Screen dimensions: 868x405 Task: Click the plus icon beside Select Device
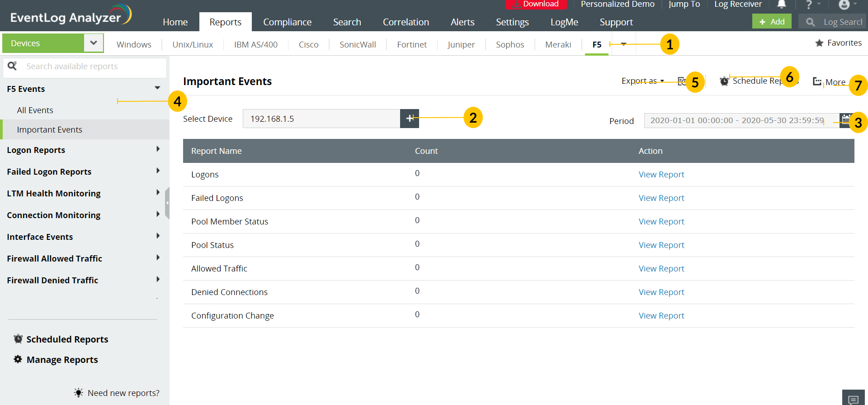coord(410,119)
